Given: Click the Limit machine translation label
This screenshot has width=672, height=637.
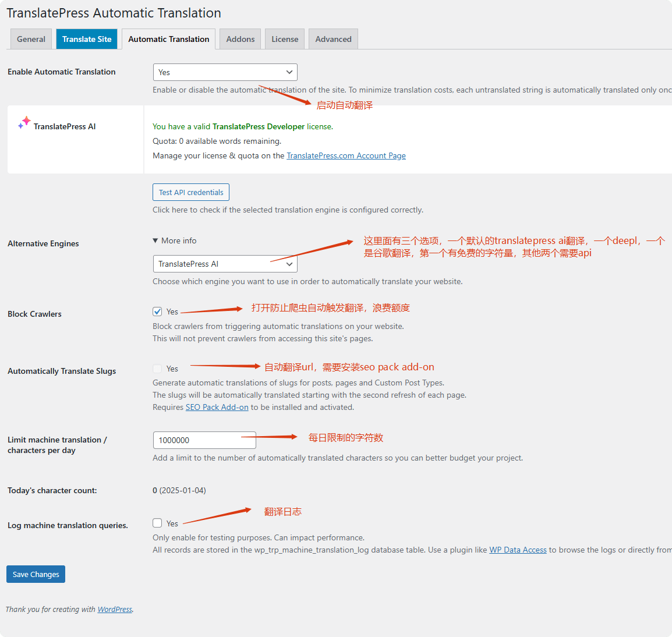Looking at the screenshot, I should (x=57, y=445).
